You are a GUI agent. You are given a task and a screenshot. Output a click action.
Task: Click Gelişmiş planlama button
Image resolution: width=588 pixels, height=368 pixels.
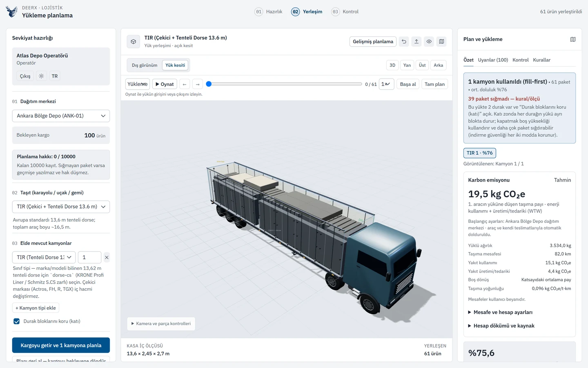pos(373,41)
